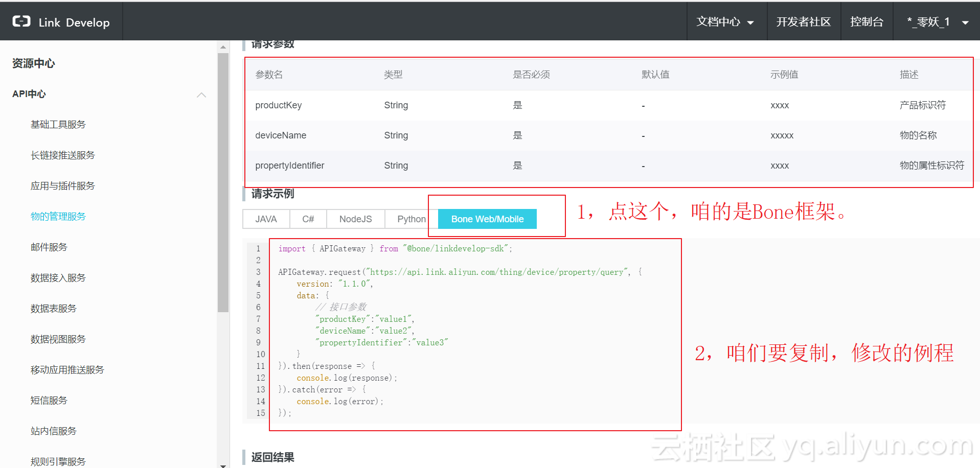Click the productKey parameter name cell
Image resolution: width=980 pixels, height=468 pixels.
pyautogui.click(x=279, y=105)
